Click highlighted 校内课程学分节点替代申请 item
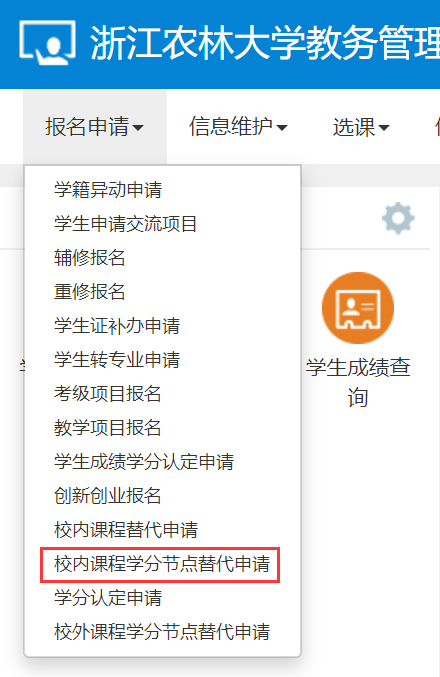The width and height of the screenshot is (440, 677). 162,564
